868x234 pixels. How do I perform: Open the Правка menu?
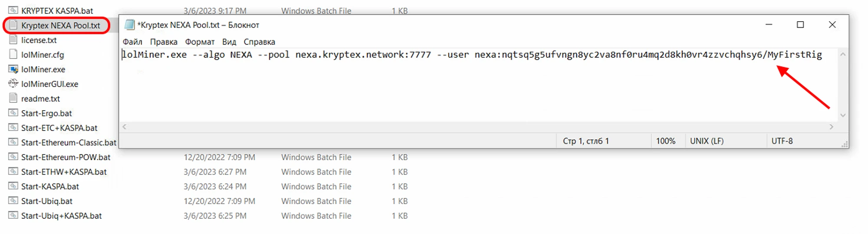[164, 42]
